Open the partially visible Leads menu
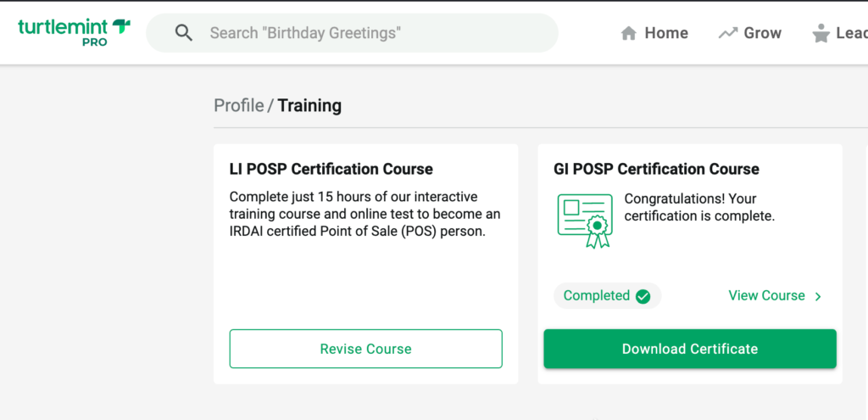Viewport: 868px width, 420px height. (x=840, y=33)
